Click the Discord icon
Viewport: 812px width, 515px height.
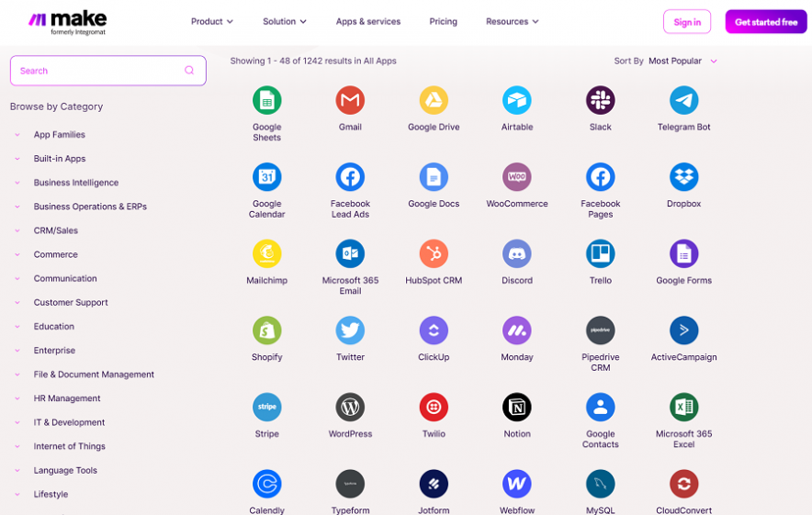517,253
